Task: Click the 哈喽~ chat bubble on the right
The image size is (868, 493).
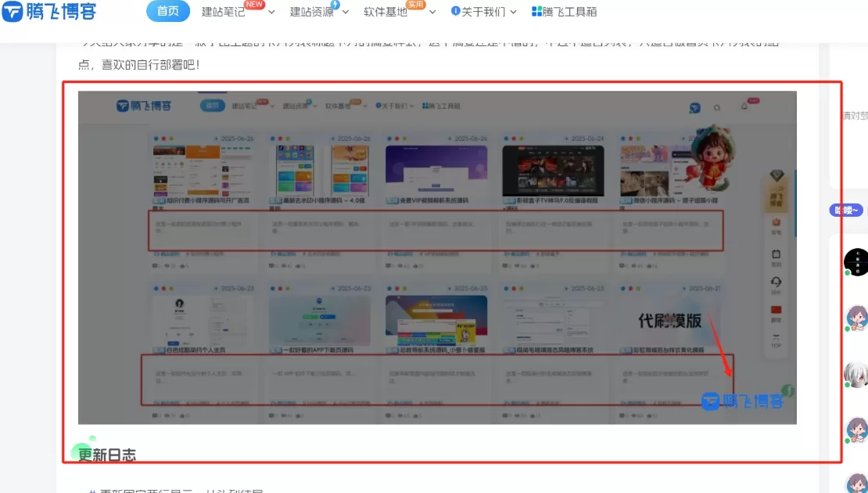Action: point(846,210)
